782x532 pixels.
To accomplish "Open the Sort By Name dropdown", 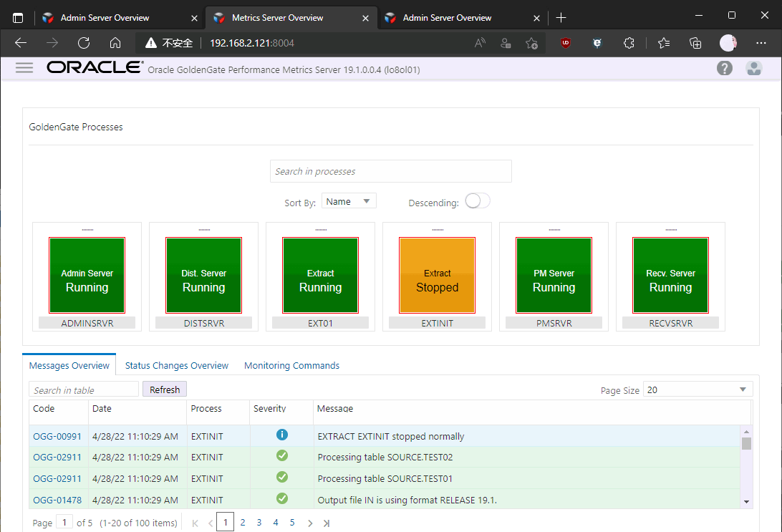I will tap(349, 202).
